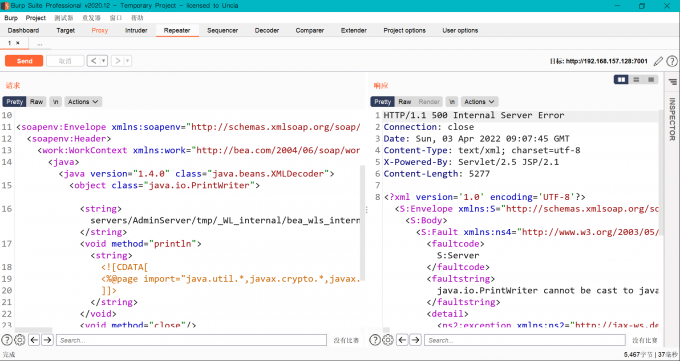Open history back arrow dropdown

[104, 61]
